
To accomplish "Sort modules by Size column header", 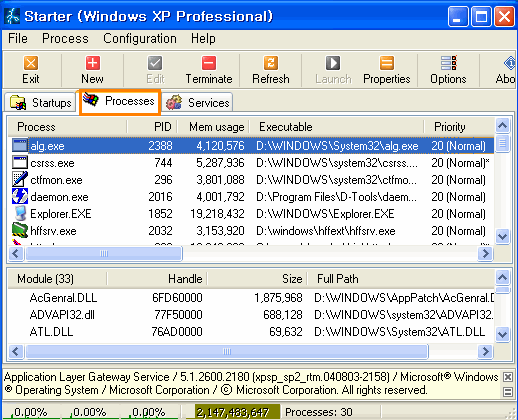I will click(x=257, y=279).
